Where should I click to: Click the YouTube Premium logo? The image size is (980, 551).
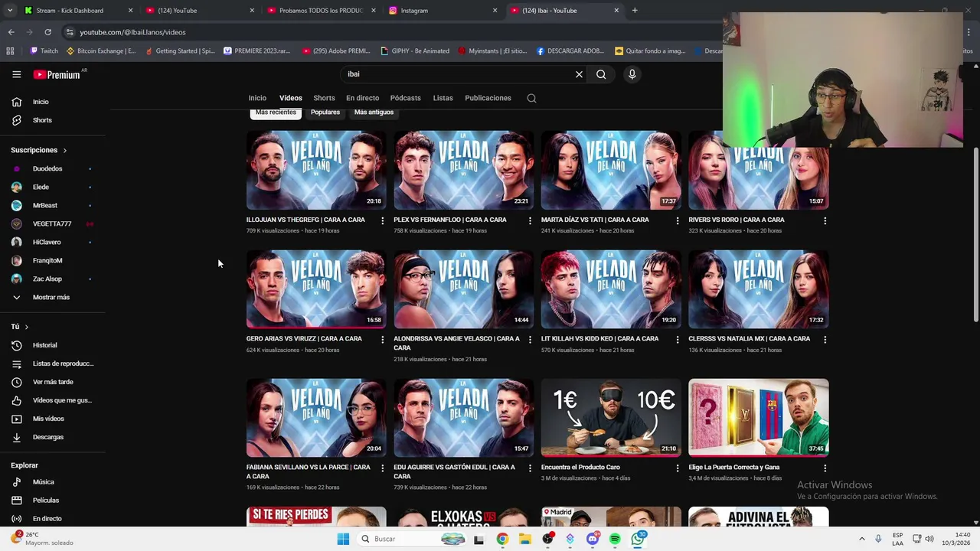pyautogui.click(x=57, y=74)
